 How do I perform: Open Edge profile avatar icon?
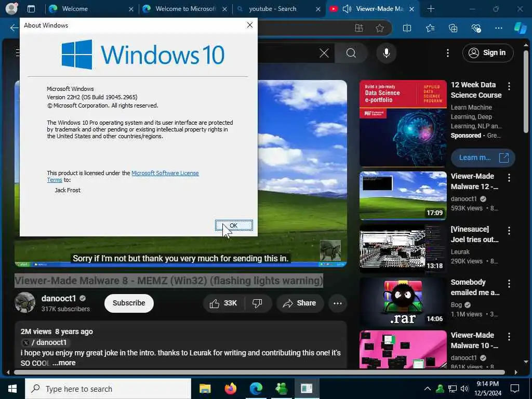pyautogui.click(x=11, y=9)
